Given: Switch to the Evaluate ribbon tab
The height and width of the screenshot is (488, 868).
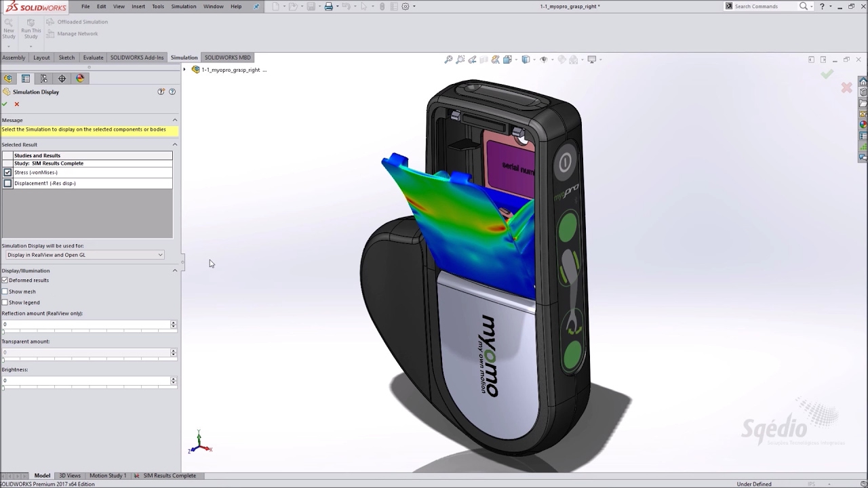Looking at the screenshot, I should [x=93, y=58].
